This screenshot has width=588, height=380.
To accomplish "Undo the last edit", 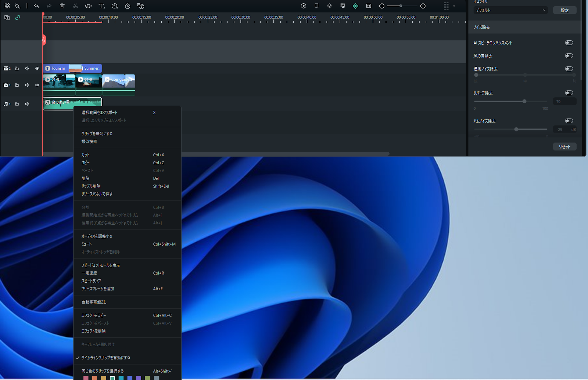I will [36, 6].
